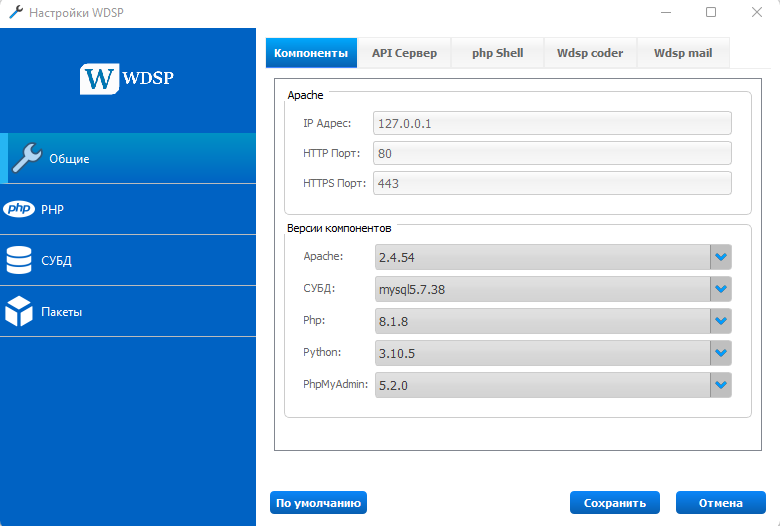
Task: Select the mysql5.7.38 combo box
Action: (553, 289)
